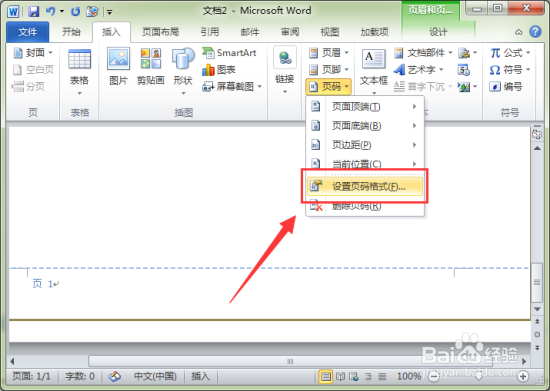Click the Save icon in quick access toolbar
550x391 pixels.
click(x=34, y=12)
